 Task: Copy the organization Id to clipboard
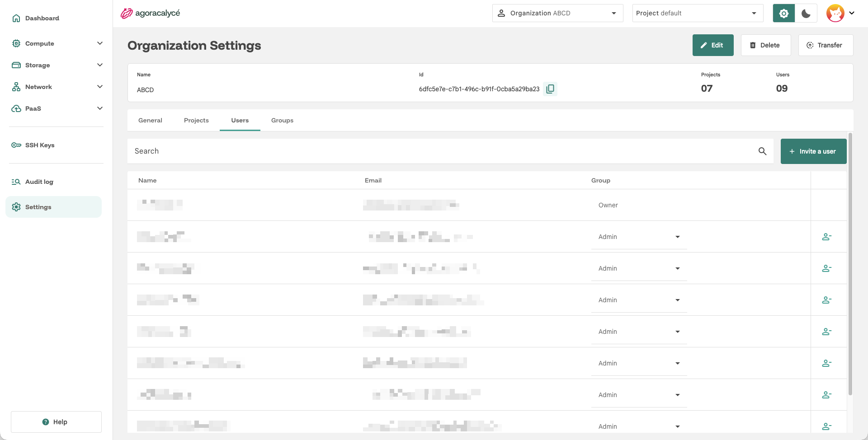[x=550, y=89]
